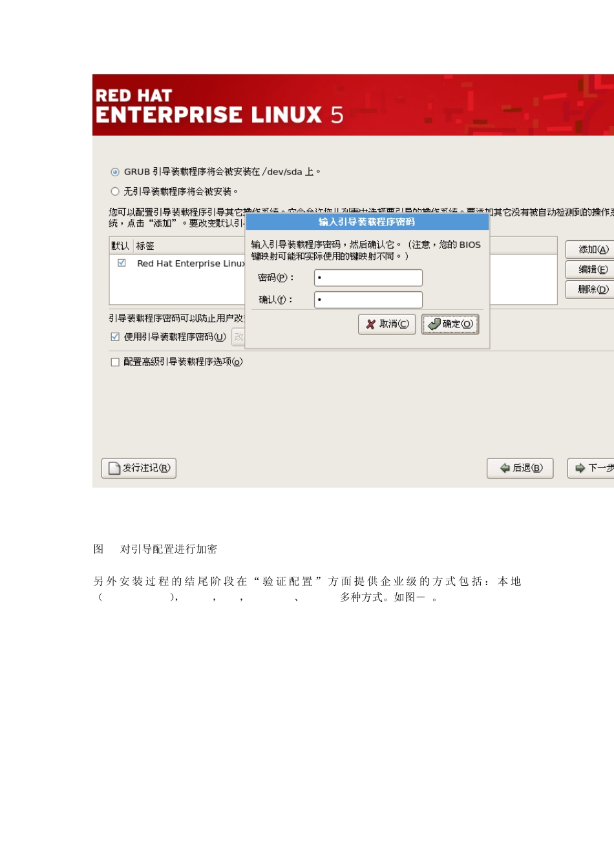Enable configure advanced boot loader options
This screenshot has height=868, width=614.
[x=115, y=362]
